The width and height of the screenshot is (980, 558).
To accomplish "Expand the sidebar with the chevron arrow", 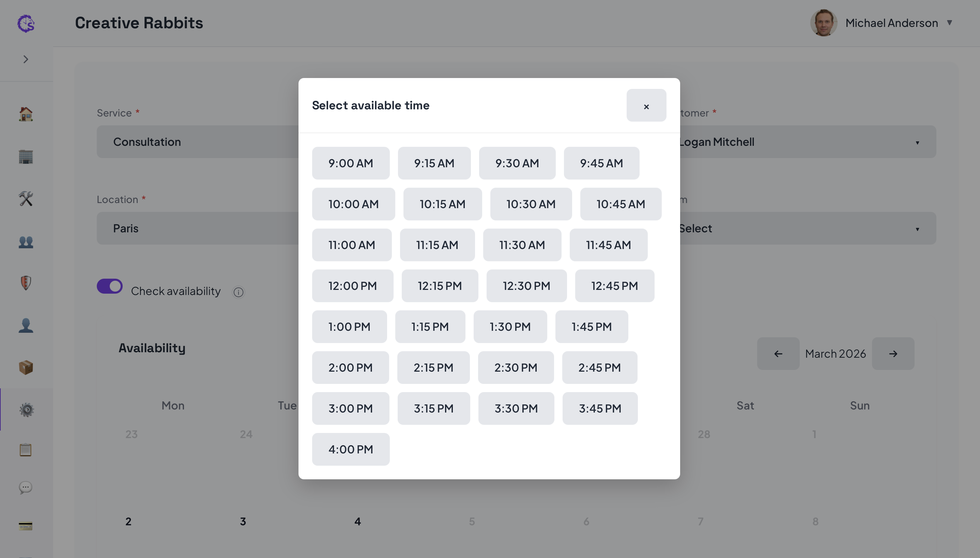I will tap(26, 59).
